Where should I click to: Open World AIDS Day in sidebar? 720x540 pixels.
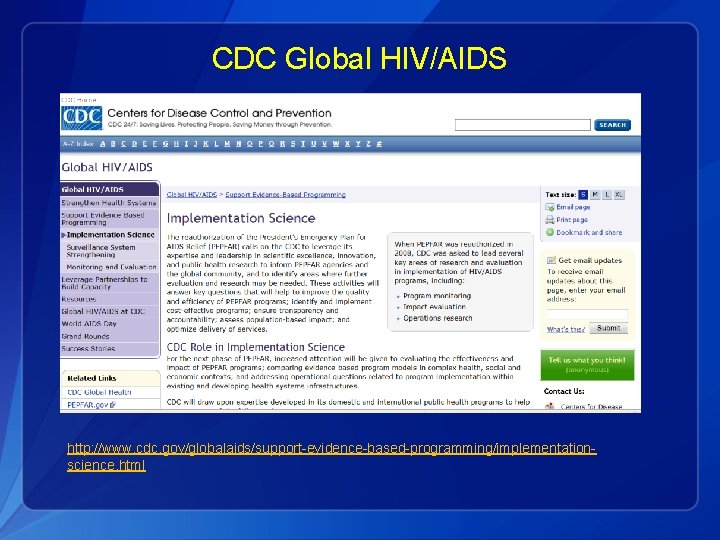click(109, 324)
